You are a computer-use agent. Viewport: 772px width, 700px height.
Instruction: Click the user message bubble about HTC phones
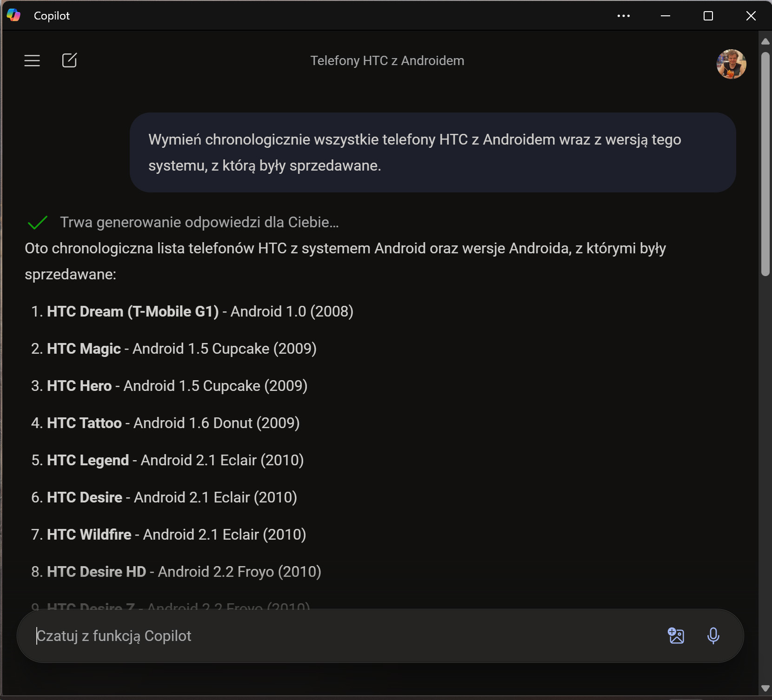433,152
